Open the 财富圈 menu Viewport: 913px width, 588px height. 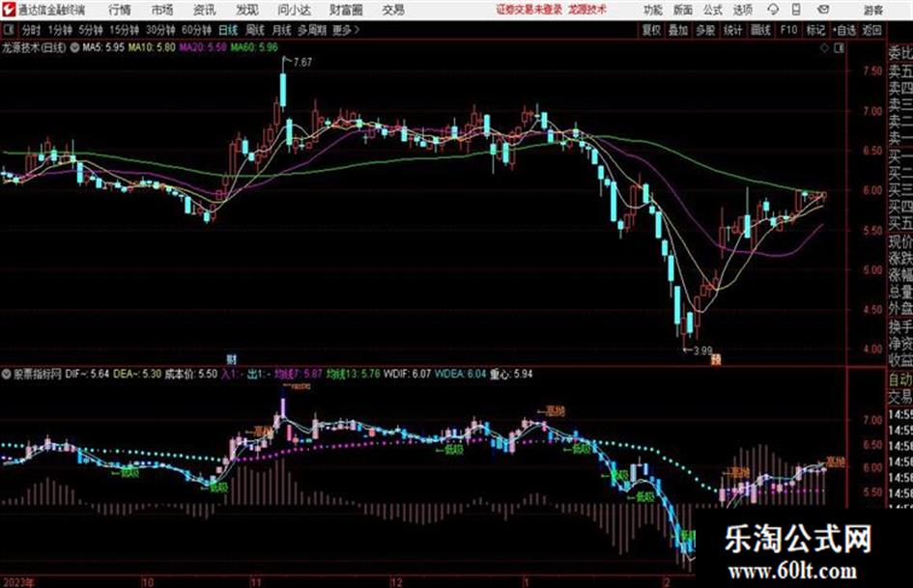pyautogui.click(x=346, y=10)
